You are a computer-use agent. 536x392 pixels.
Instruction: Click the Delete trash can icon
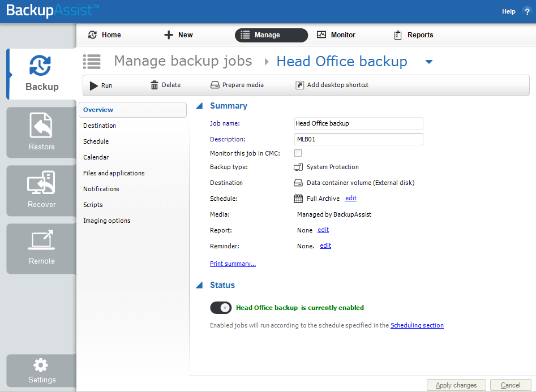point(155,85)
